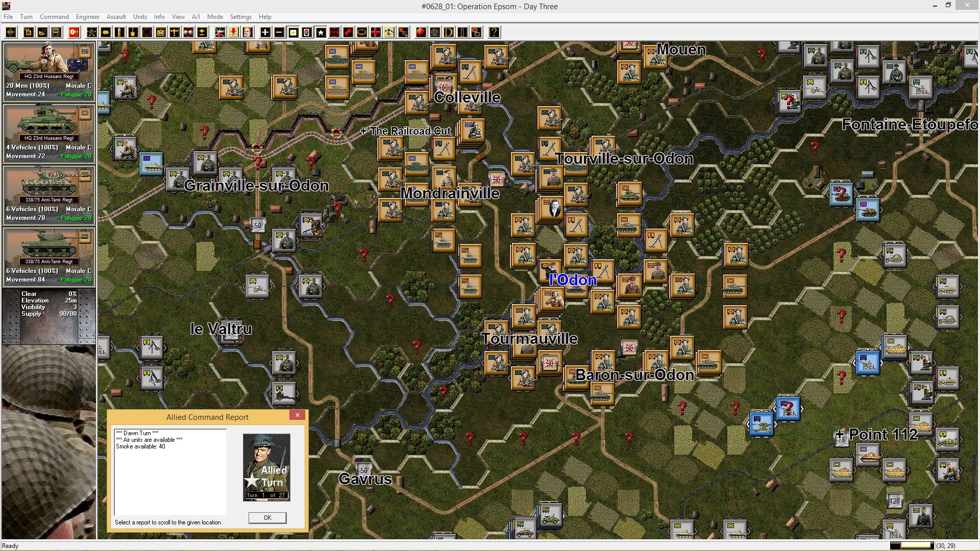
Task: Toggle the tall shell column toolbar button
Action: click(x=462, y=32)
